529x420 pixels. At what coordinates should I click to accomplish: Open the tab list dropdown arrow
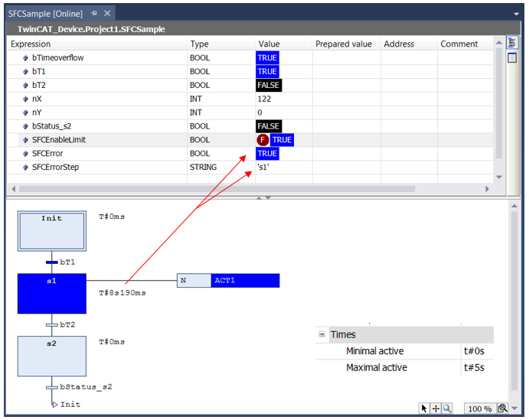click(516, 14)
